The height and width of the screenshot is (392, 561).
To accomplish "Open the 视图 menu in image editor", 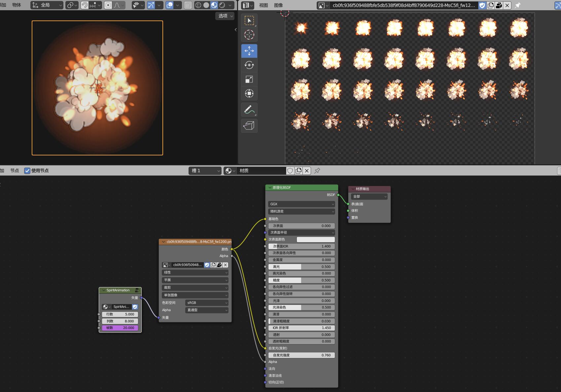I will click(x=263, y=5).
